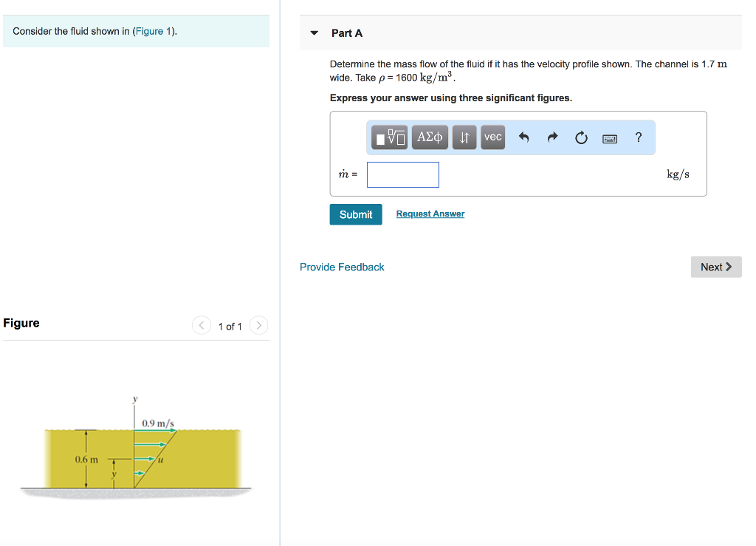Click the velocity profile figure image
The image size is (756, 546).
click(x=137, y=454)
